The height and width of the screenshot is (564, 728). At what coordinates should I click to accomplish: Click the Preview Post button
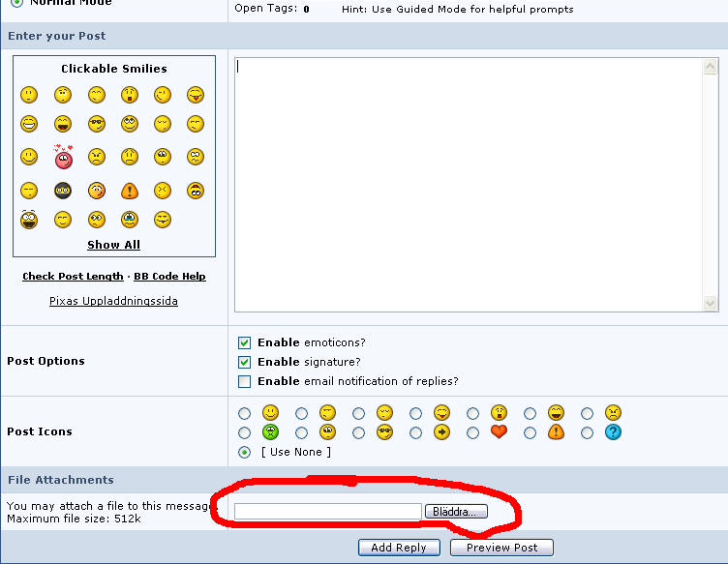(501, 548)
